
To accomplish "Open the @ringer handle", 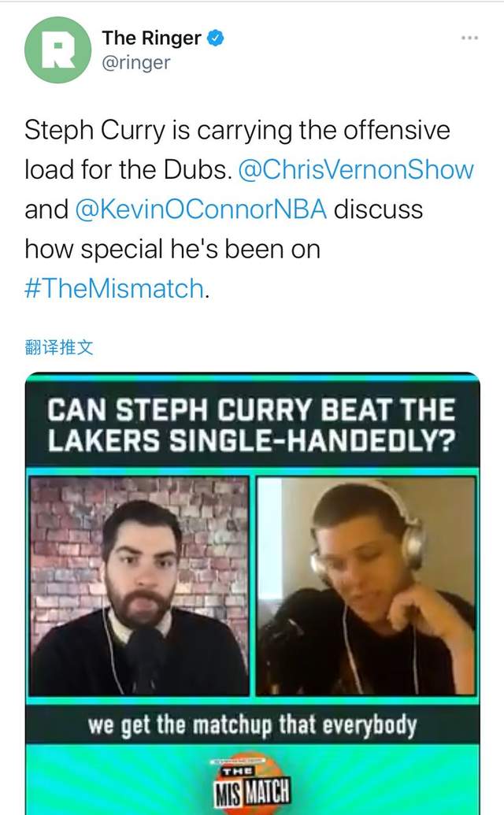I will pos(136,63).
